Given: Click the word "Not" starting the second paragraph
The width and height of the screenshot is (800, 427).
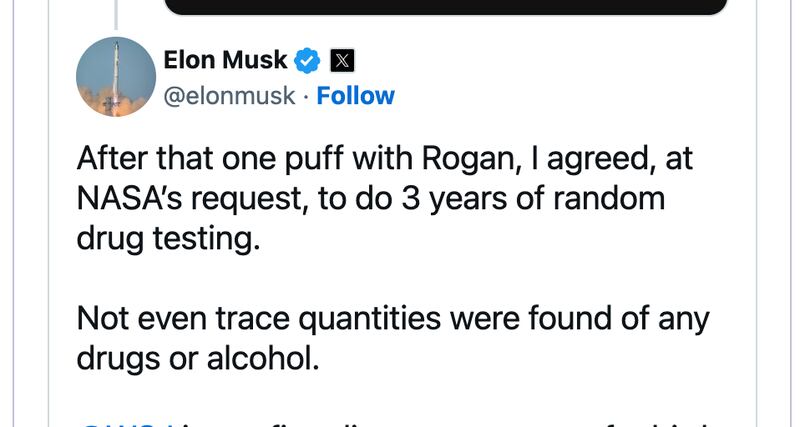Looking at the screenshot, I should coord(102,318).
